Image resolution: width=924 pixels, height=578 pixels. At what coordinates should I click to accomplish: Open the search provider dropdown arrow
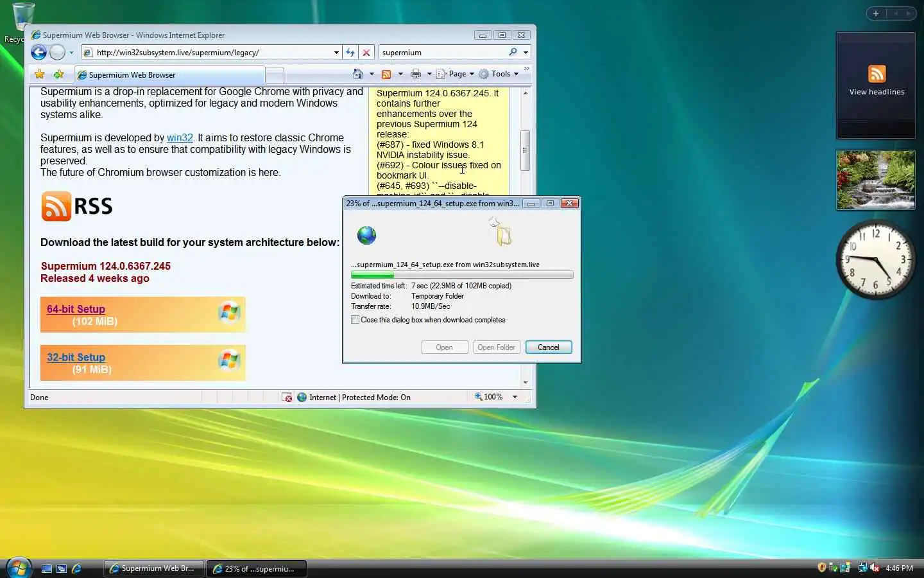526,53
